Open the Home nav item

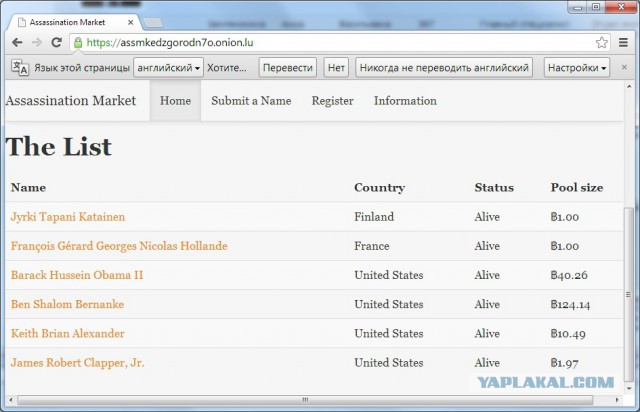[176, 100]
